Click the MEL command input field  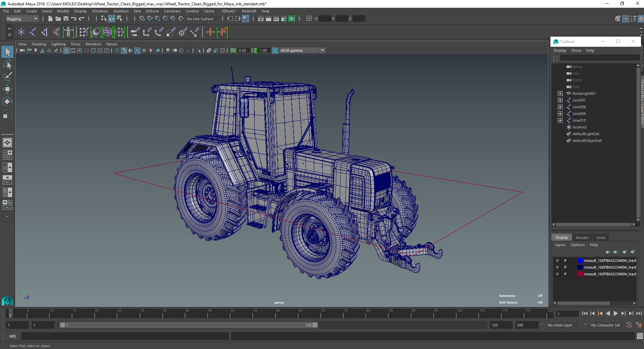[x=125, y=336]
